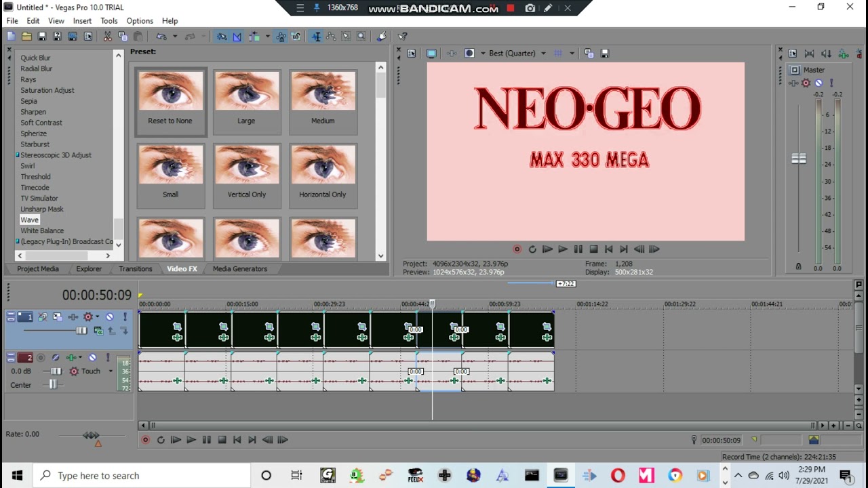Click Pause button under video preview
868x488 pixels.
(x=578, y=249)
